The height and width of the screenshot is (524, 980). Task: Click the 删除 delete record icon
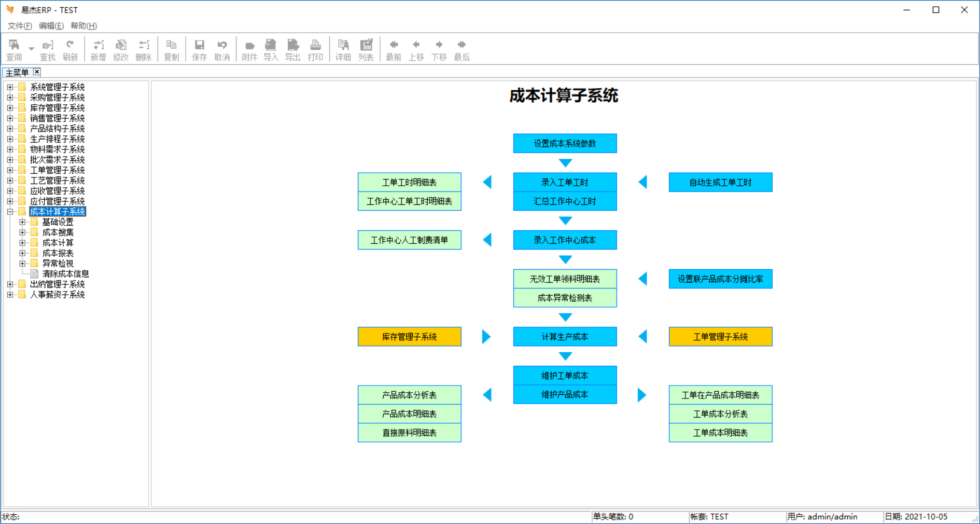pyautogui.click(x=144, y=50)
